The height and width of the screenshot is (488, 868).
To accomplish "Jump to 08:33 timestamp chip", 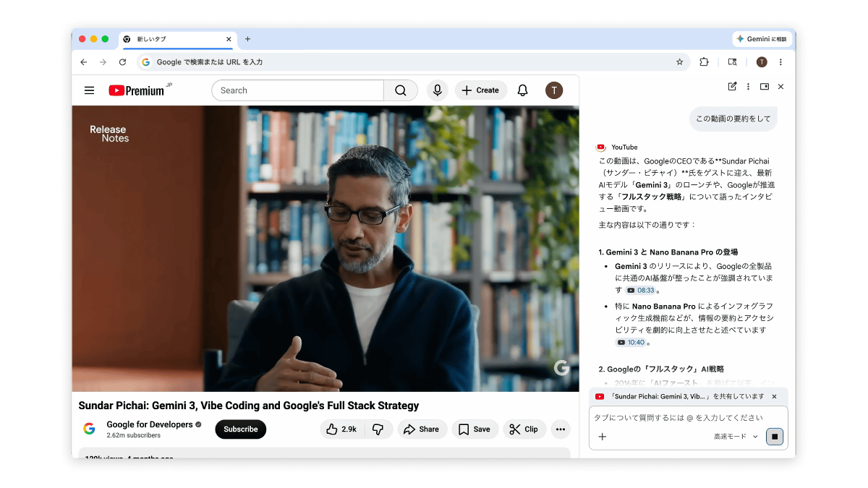I will pyautogui.click(x=640, y=291).
